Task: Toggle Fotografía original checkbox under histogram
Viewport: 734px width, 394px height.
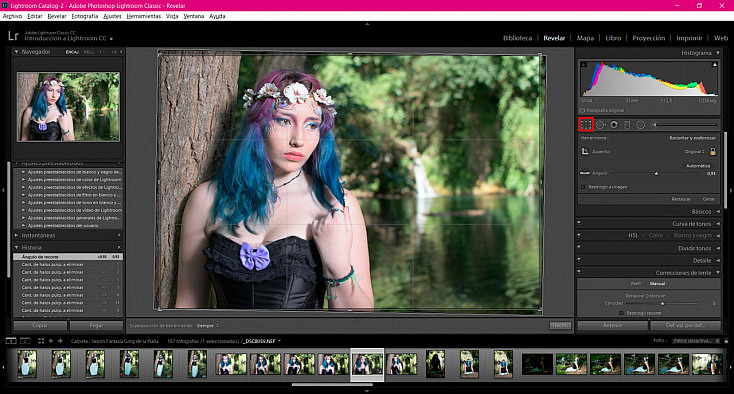Action: pyautogui.click(x=583, y=110)
